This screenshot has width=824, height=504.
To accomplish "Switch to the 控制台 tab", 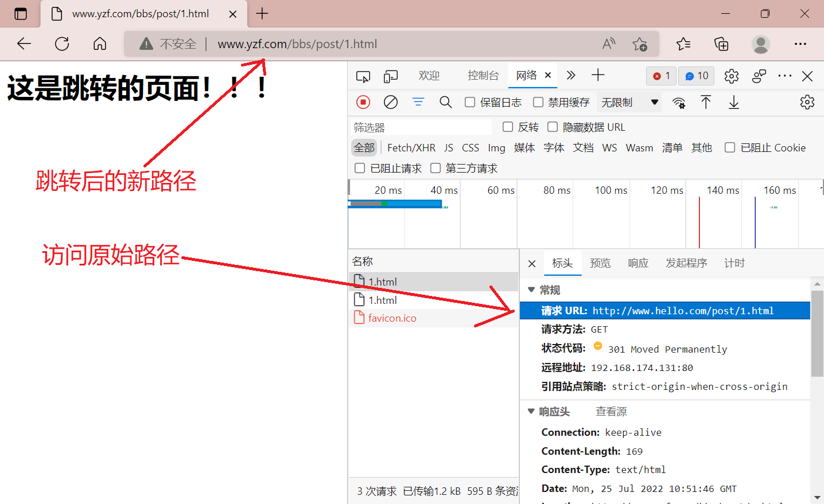I will pos(483,75).
